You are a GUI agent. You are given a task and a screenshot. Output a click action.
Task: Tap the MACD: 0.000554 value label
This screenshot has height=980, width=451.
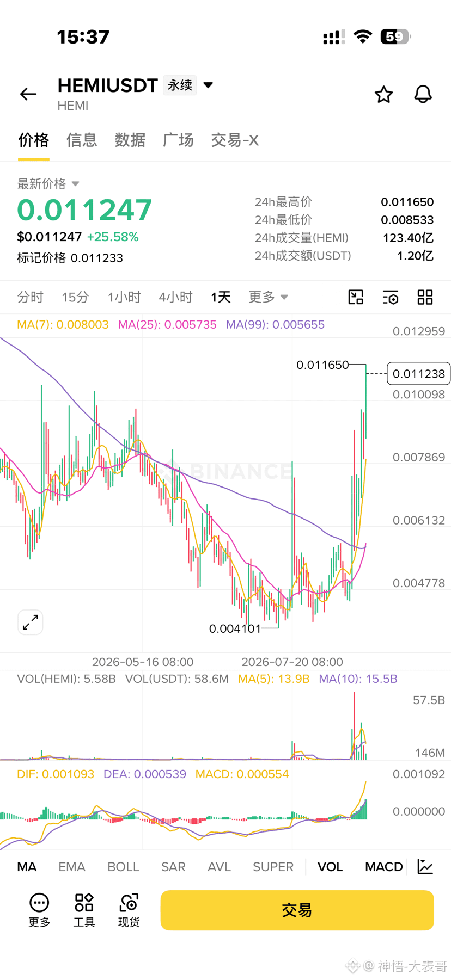242,774
